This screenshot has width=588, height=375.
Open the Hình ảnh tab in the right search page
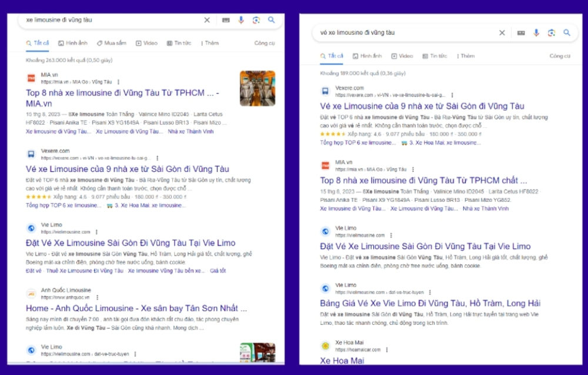(x=367, y=56)
